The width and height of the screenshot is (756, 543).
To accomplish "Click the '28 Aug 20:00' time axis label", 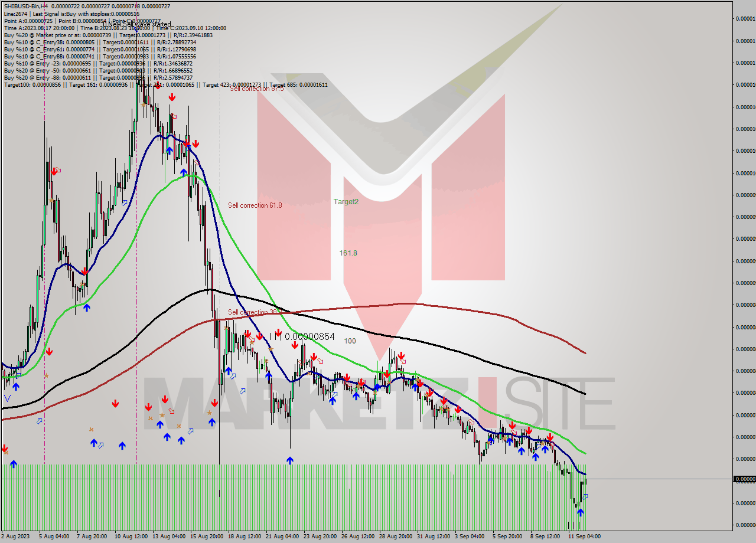I will (396, 537).
